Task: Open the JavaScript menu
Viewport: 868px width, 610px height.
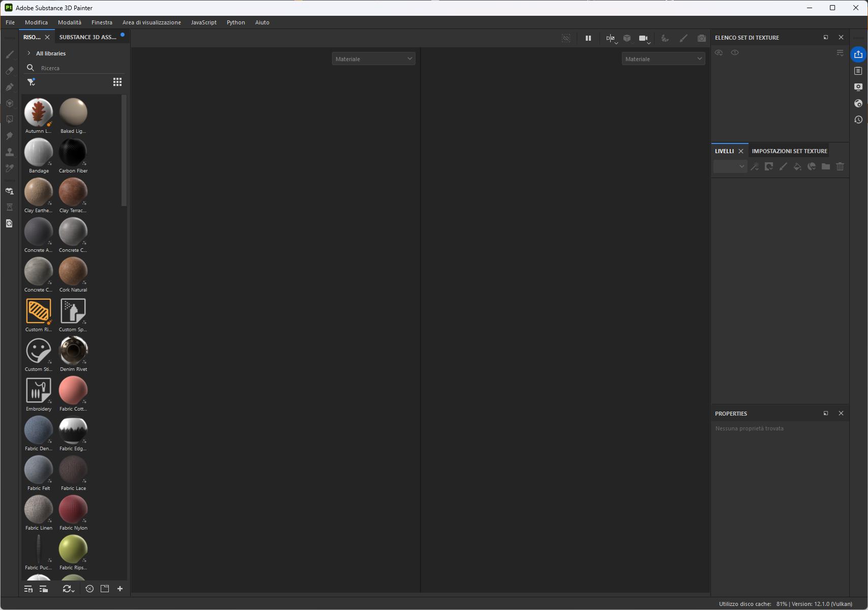Action: tap(204, 22)
